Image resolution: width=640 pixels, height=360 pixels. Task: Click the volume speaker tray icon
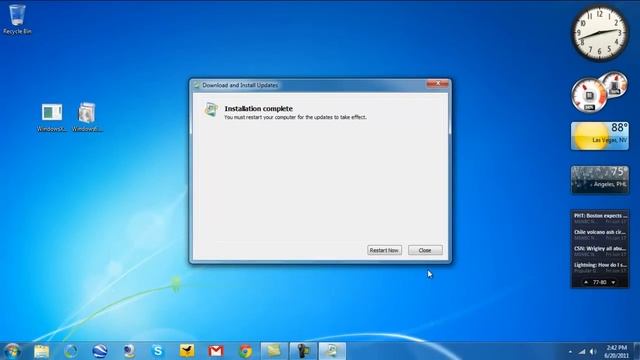pyautogui.click(x=593, y=351)
